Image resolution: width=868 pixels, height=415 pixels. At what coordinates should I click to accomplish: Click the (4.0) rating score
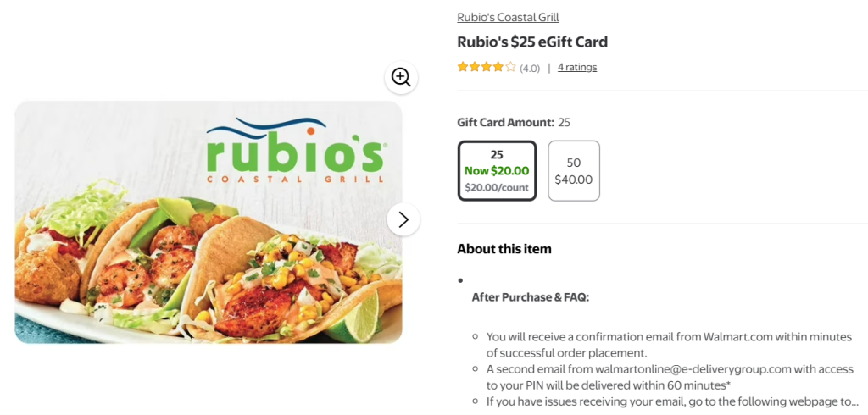click(530, 69)
